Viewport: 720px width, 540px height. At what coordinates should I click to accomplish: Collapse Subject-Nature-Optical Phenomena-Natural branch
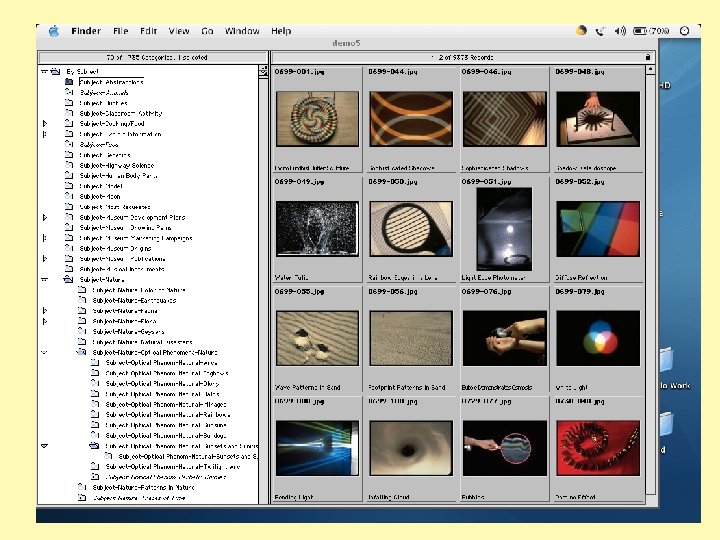pyautogui.click(x=44, y=352)
